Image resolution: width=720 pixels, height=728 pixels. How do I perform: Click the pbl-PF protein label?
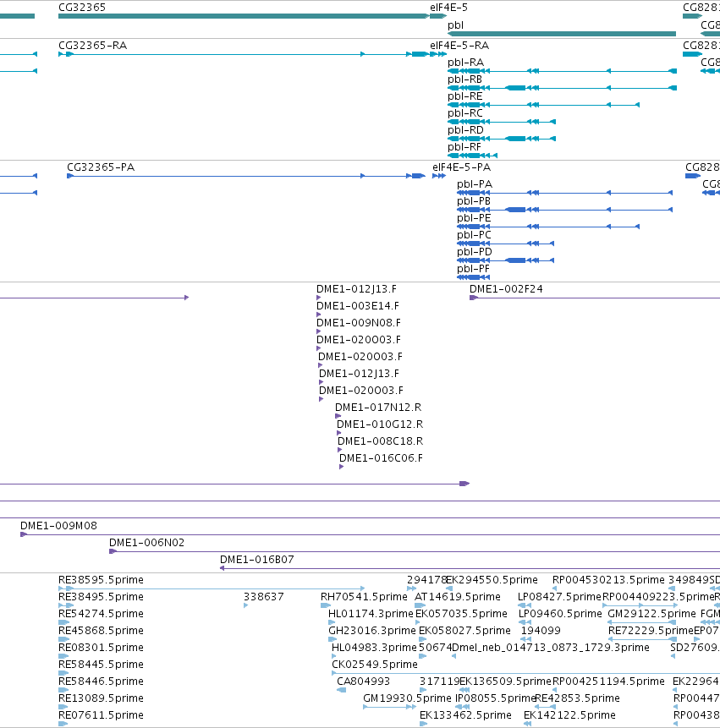pyautogui.click(x=473, y=269)
